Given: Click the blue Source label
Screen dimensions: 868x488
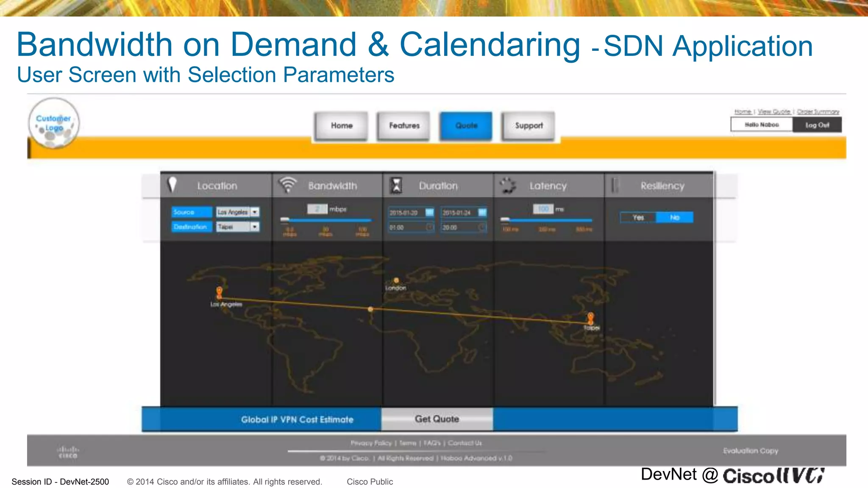Looking at the screenshot, I should point(192,212).
